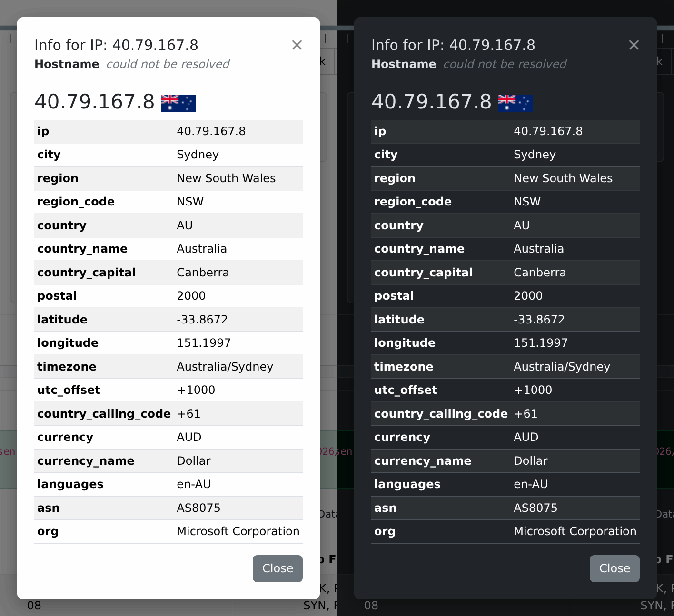
Task: Click 'Info for IP: 40.79.167.8' title, dark dialog
Action: click(453, 45)
